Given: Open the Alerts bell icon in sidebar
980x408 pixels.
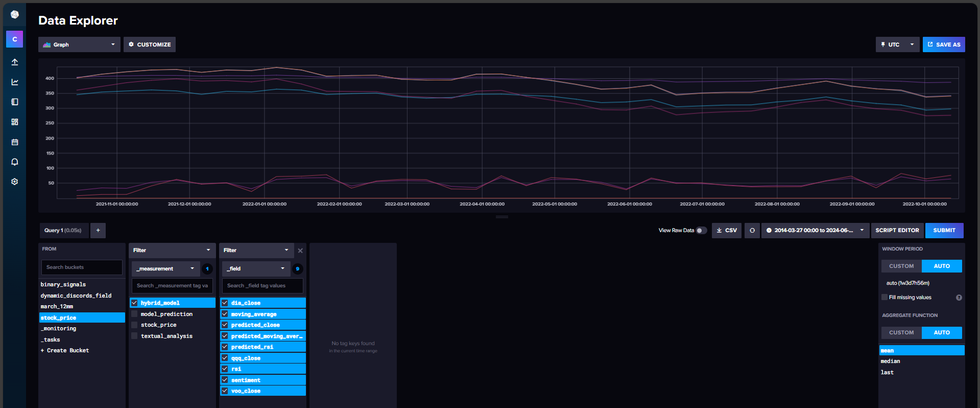Looking at the screenshot, I should 15,162.
